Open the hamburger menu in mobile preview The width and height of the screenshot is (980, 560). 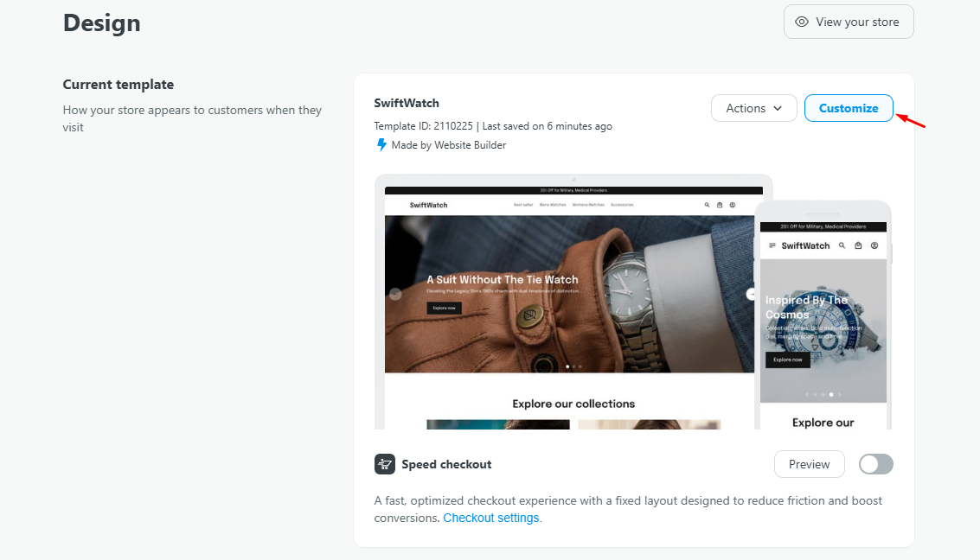pyautogui.click(x=772, y=245)
